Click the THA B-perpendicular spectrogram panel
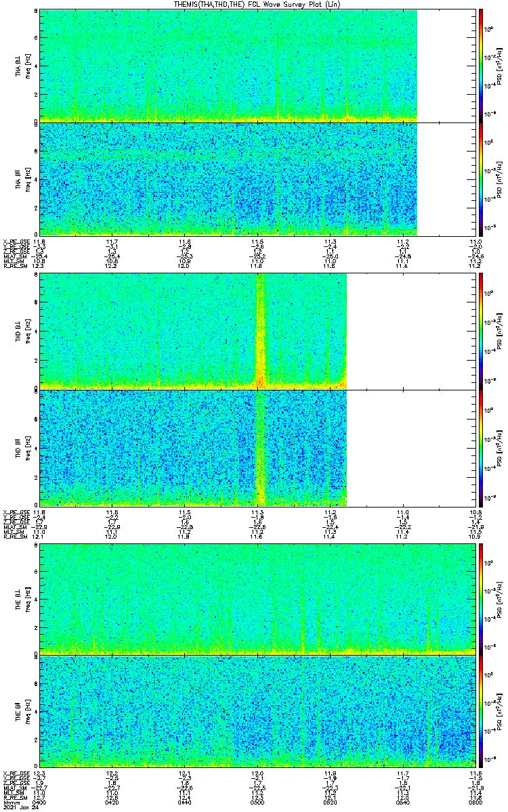This screenshot has height=812, width=508. (x=257, y=66)
